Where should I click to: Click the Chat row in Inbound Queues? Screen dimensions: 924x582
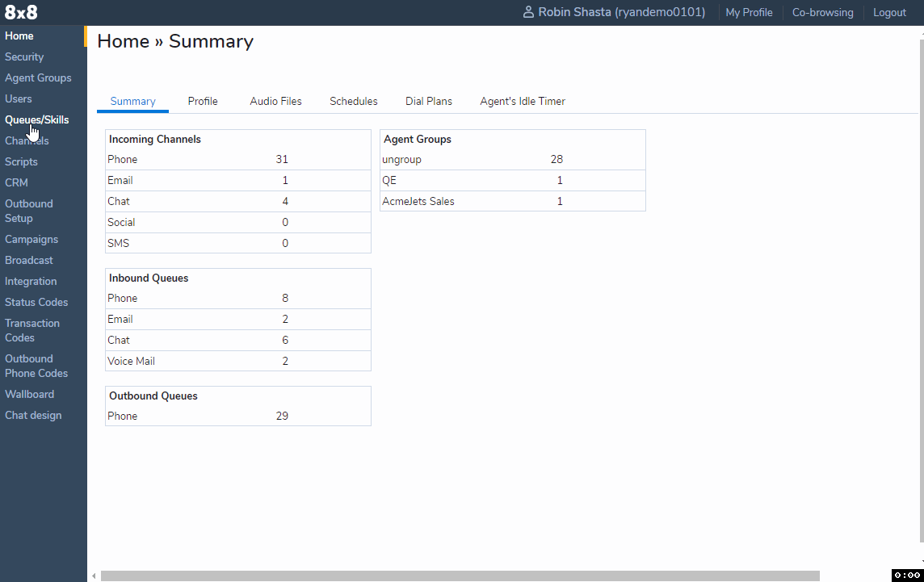238,341
